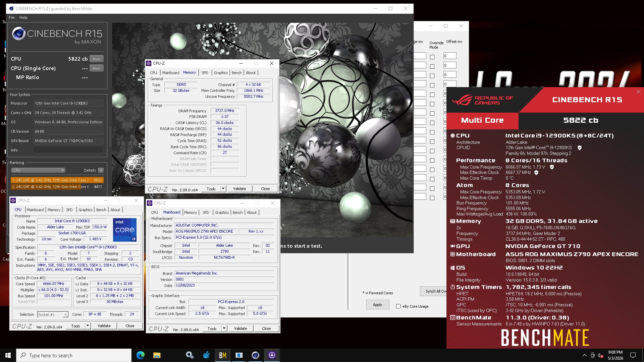Image resolution: width=644 pixels, height=362 pixels.
Task: Switch to BenchMate BM taskbar icon
Action: click(222, 355)
